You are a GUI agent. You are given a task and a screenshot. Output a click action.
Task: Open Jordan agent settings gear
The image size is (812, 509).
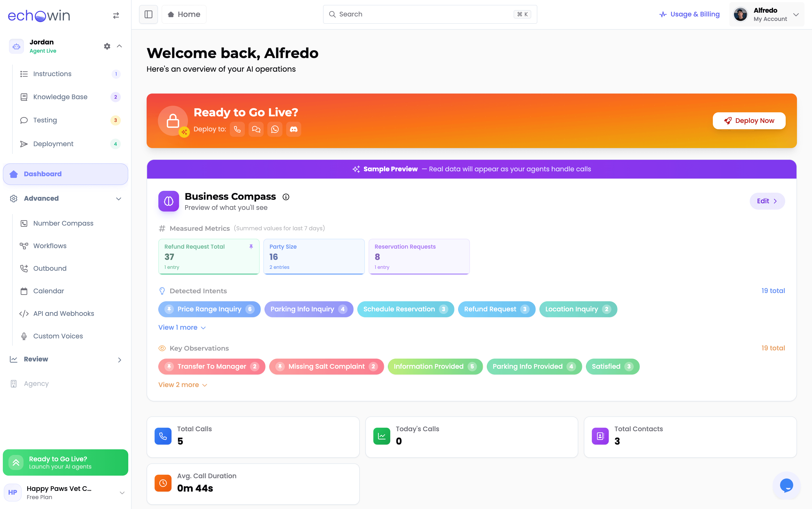[x=107, y=46]
